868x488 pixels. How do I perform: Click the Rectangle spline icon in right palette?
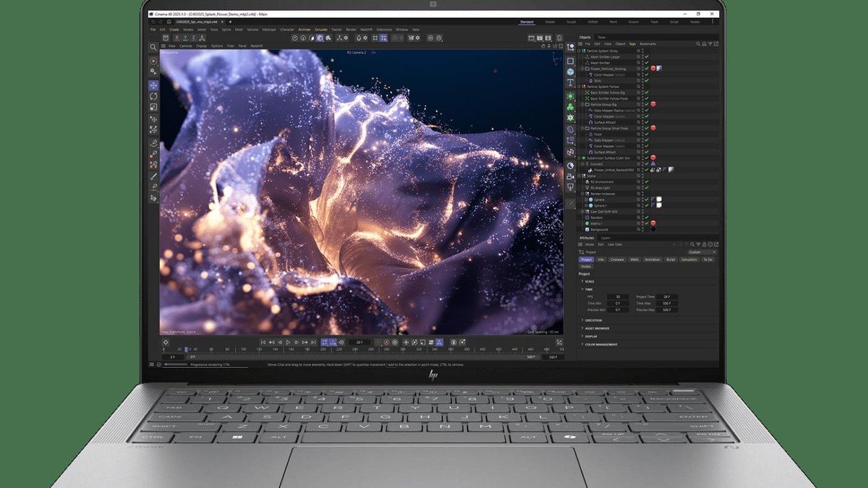click(571, 61)
